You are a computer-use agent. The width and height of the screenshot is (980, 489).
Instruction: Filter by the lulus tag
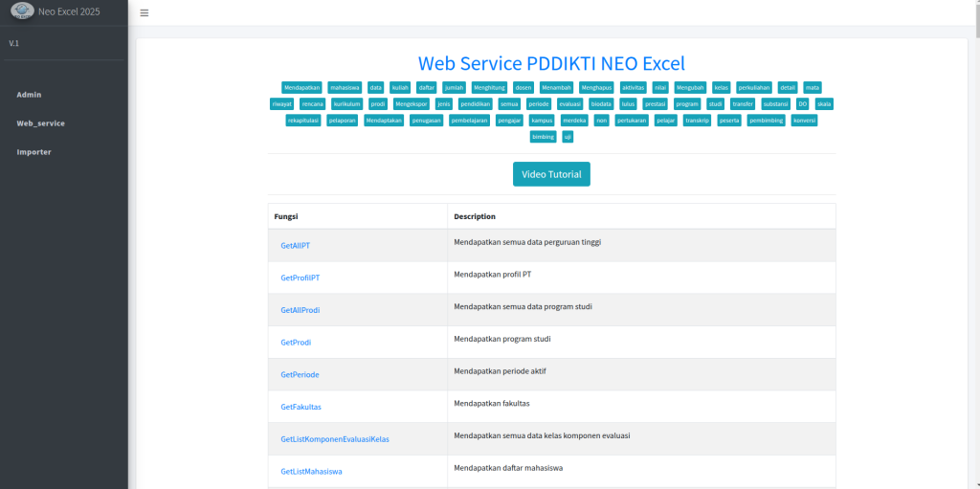coord(628,103)
